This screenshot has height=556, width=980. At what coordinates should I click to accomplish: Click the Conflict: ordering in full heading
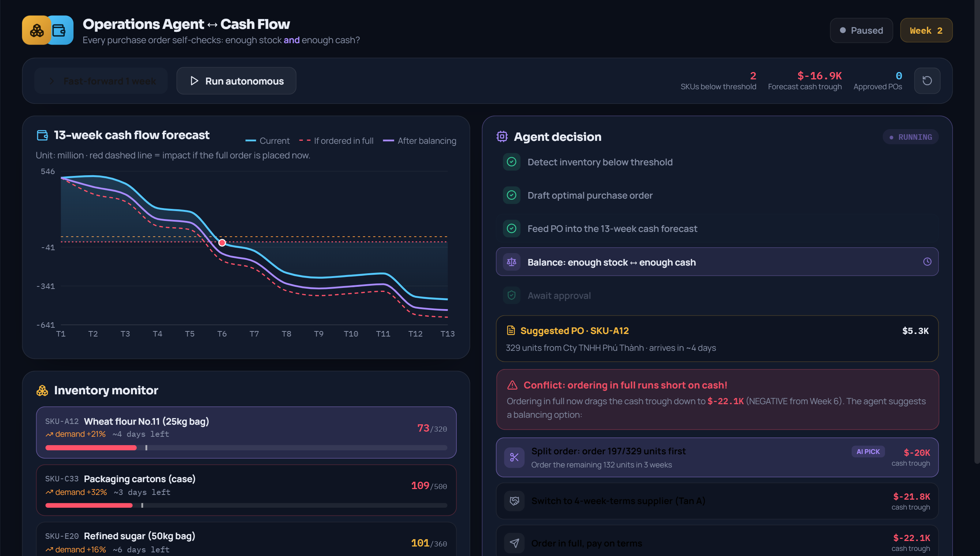click(x=625, y=385)
